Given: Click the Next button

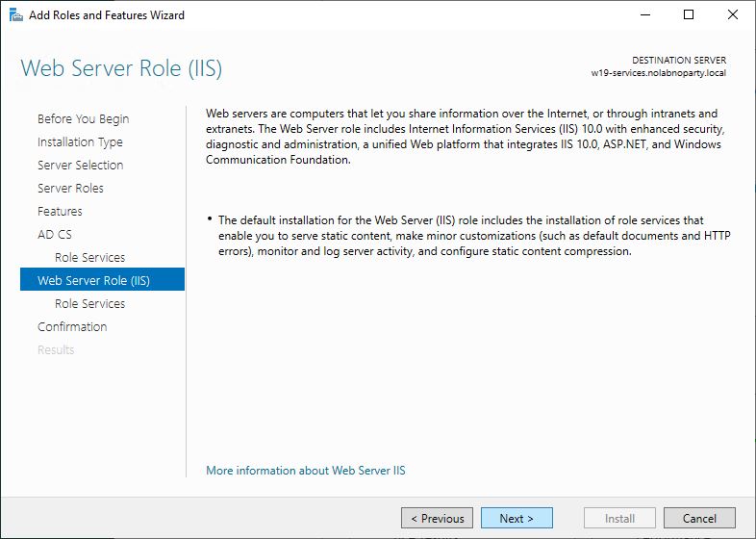Looking at the screenshot, I should pos(517,518).
